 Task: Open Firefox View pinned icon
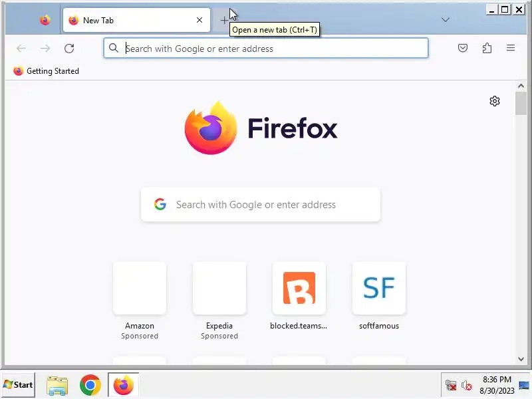pyautogui.click(x=45, y=20)
